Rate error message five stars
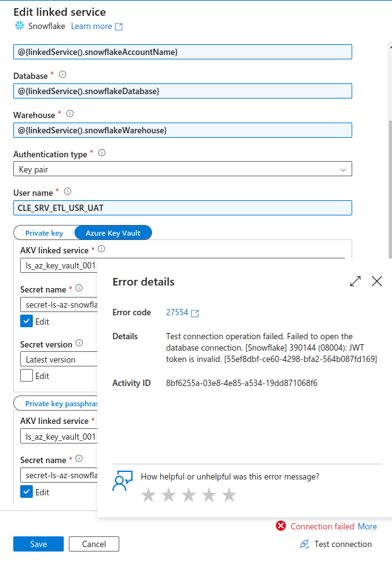 tap(229, 495)
